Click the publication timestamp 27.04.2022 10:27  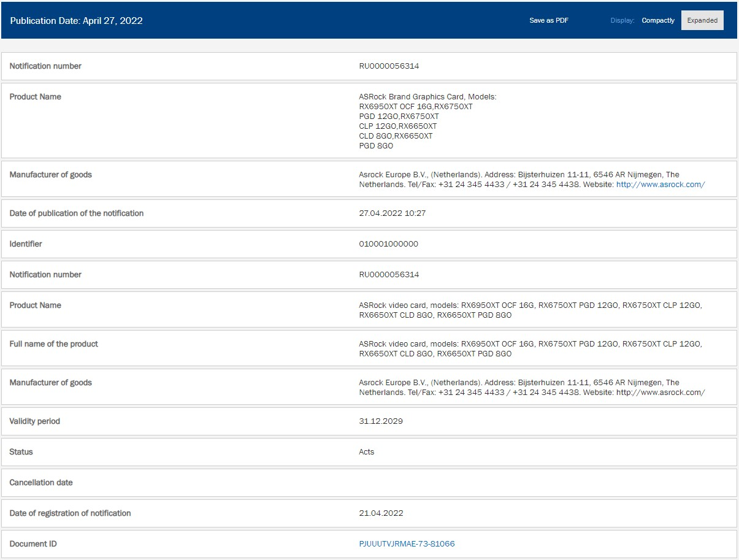[x=393, y=213]
